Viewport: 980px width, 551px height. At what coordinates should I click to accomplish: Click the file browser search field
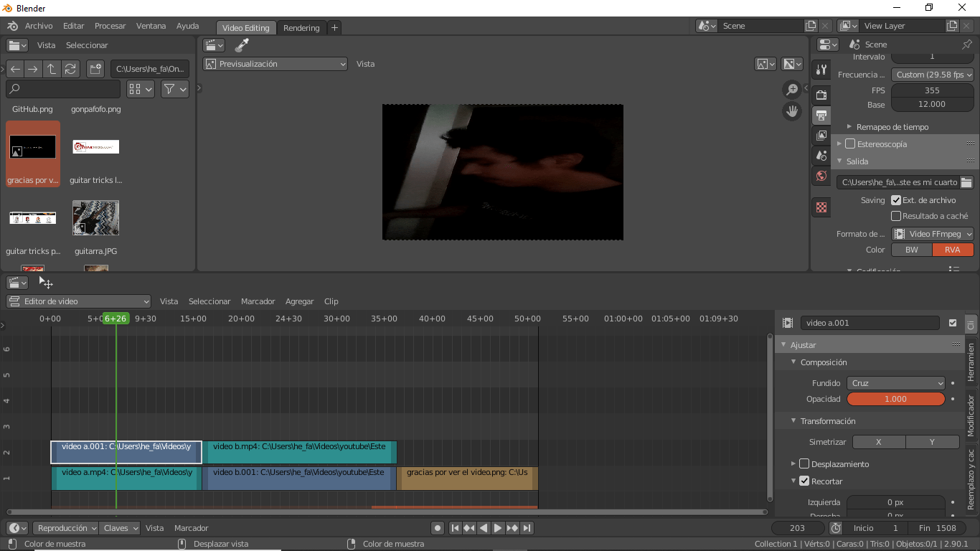(x=63, y=89)
